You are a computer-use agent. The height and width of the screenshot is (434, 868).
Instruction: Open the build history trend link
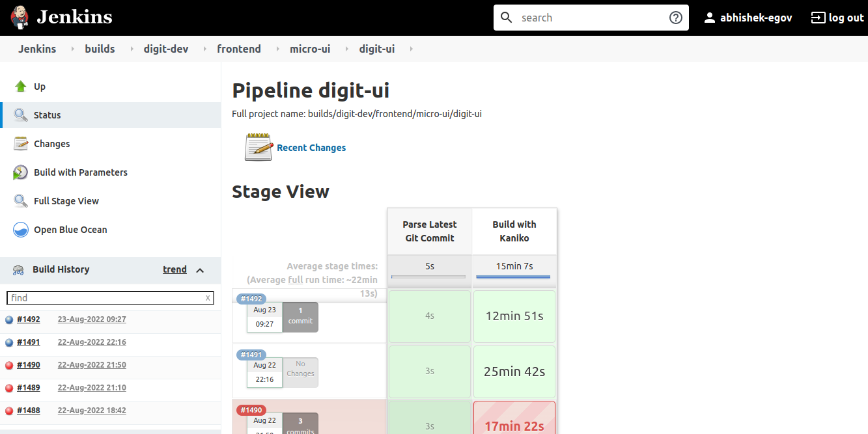[x=175, y=269]
